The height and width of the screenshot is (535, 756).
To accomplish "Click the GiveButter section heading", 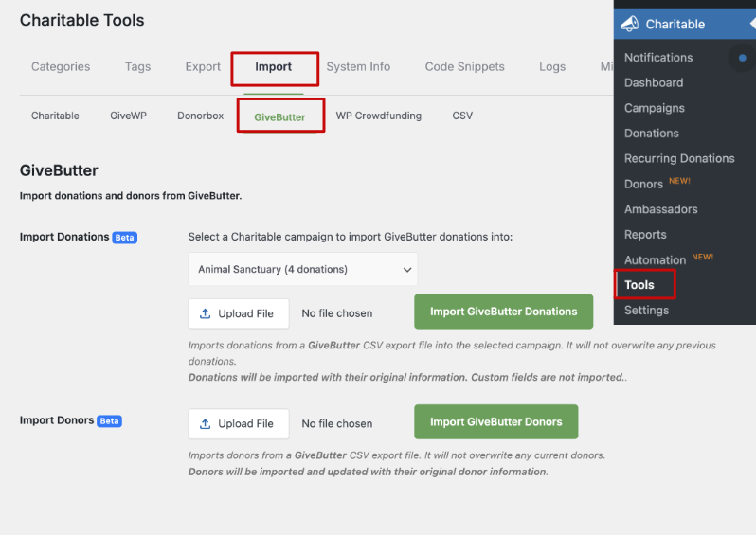I will (x=59, y=170).
